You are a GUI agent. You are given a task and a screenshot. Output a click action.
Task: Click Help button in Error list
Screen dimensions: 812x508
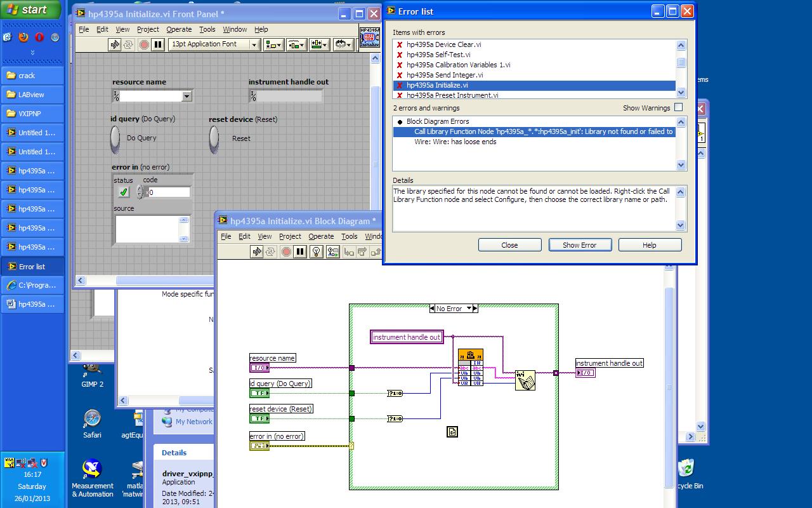tap(650, 245)
